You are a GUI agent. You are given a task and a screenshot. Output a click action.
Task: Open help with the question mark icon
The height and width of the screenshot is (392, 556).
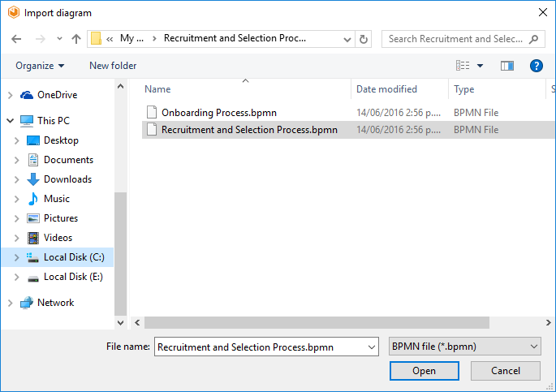click(537, 66)
